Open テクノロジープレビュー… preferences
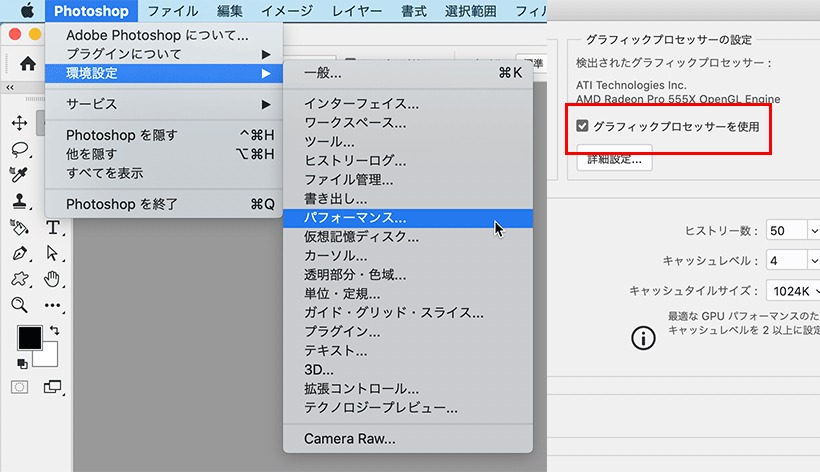Image resolution: width=820 pixels, height=472 pixels. click(x=408, y=408)
